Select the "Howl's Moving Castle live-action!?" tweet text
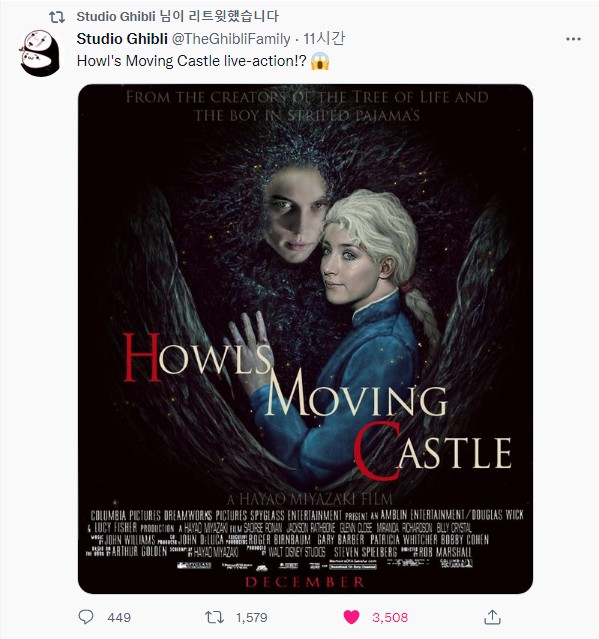The width and height of the screenshot is (599, 639). [192, 61]
